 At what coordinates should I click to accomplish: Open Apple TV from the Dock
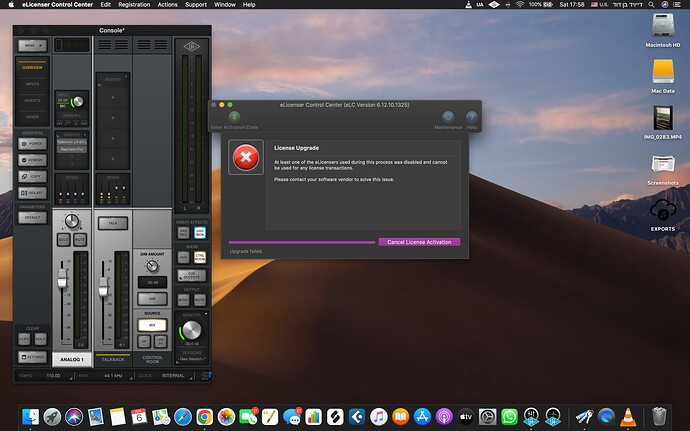pos(466,416)
